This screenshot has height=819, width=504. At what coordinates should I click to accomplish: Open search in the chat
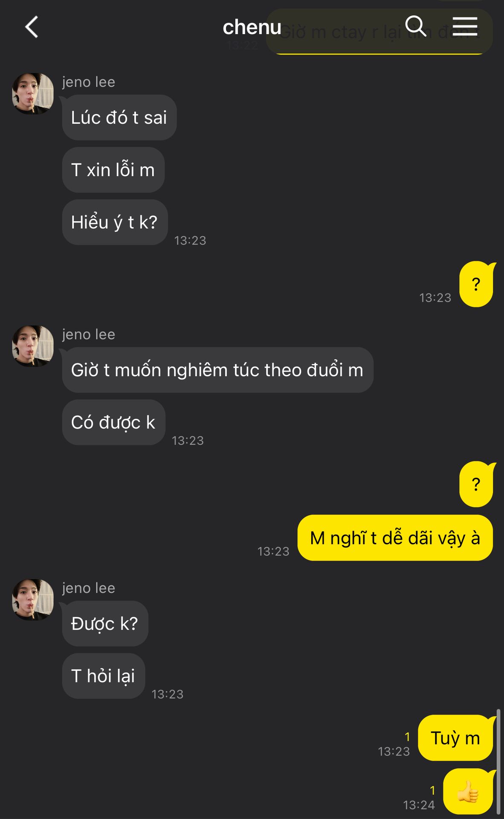point(415,26)
